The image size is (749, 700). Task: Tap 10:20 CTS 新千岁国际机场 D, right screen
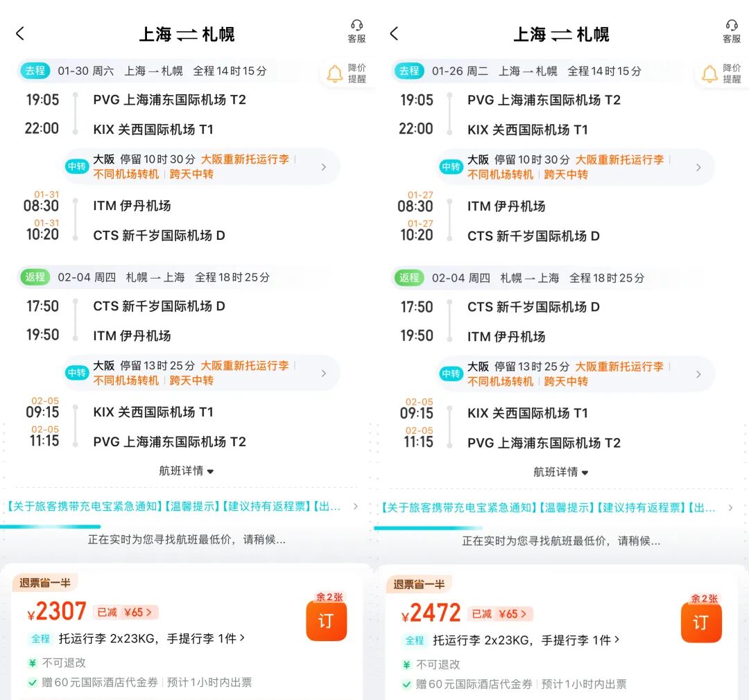coord(499,236)
